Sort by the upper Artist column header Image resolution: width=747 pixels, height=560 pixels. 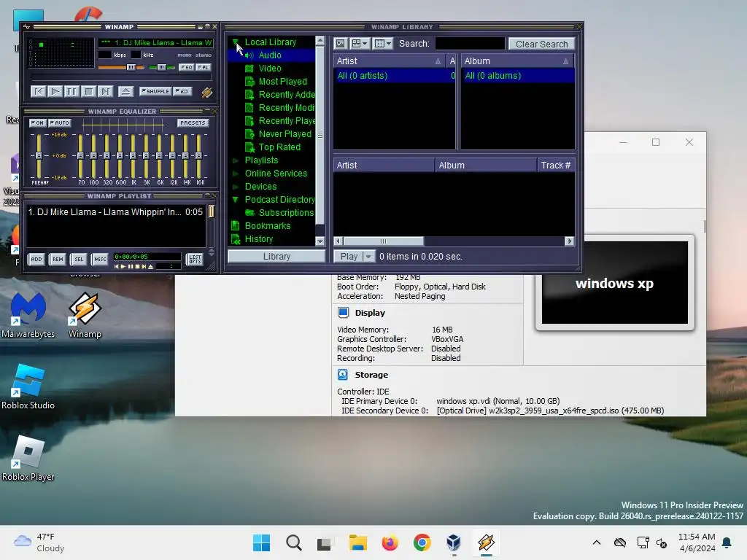pyautogui.click(x=389, y=61)
